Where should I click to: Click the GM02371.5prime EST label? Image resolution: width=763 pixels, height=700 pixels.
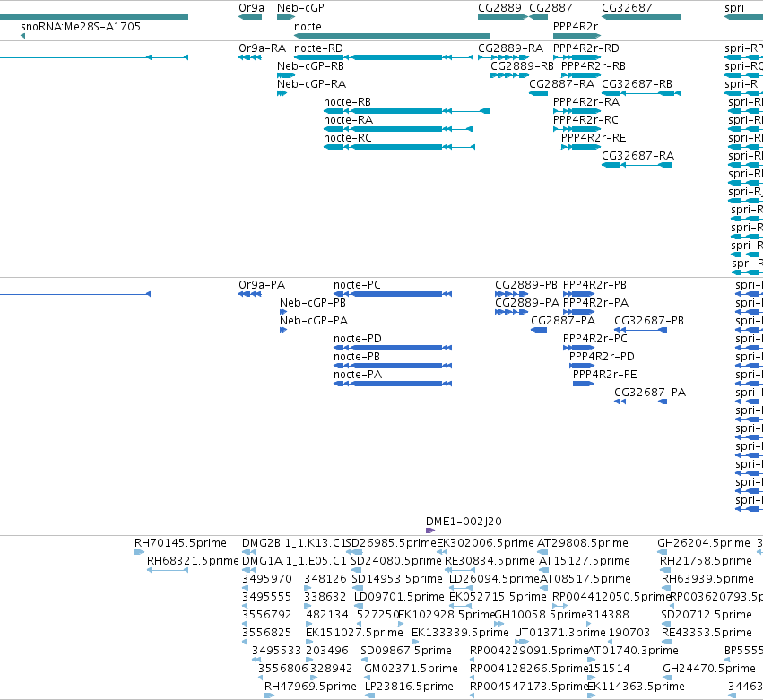click(x=412, y=669)
